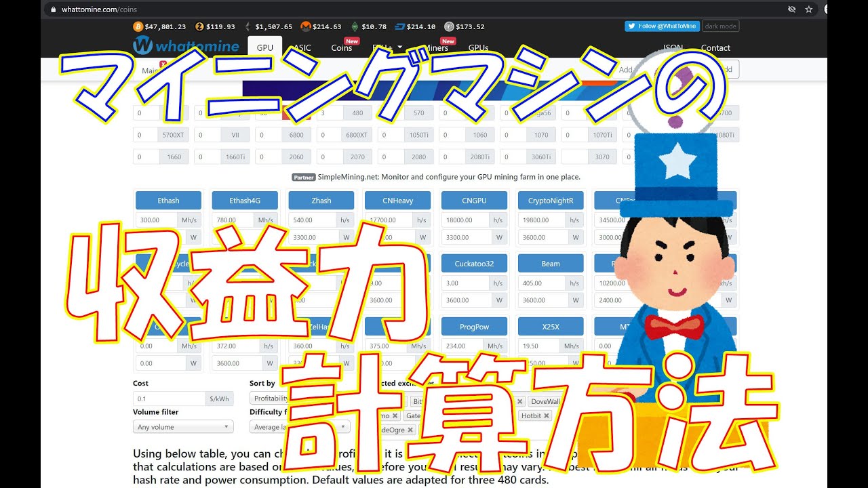Switch to dark mode
The height and width of the screenshot is (488, 868).
[x=720, y=26]
